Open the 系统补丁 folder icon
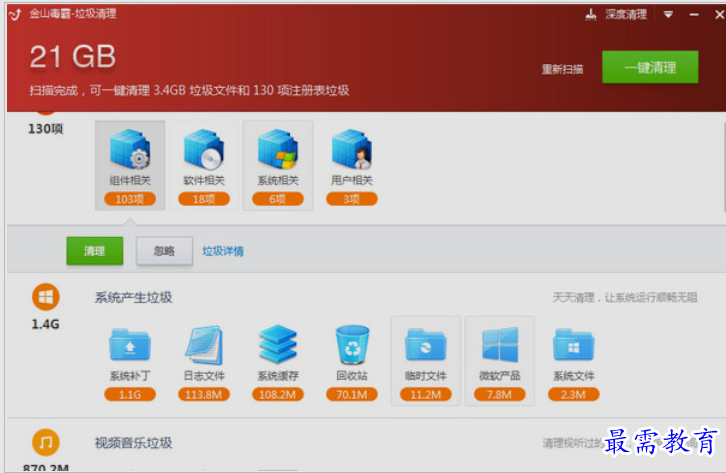Image resolution: width=726 pixels, height=473 pixels. pyautogui.click(x=130, y=345)
